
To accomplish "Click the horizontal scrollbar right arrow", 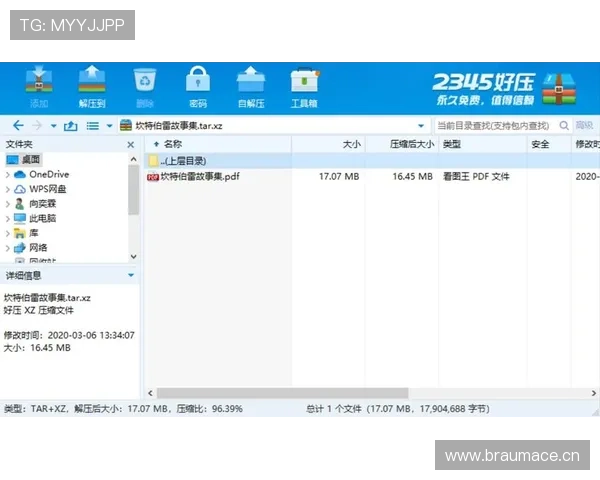I will coord(593,393).
